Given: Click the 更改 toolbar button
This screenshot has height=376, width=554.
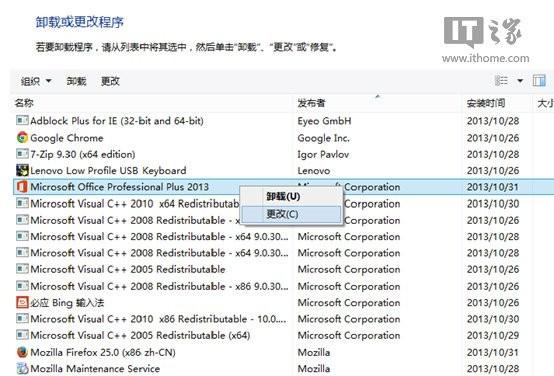Looking at the screenshot, I should click(x=110, y=81).
